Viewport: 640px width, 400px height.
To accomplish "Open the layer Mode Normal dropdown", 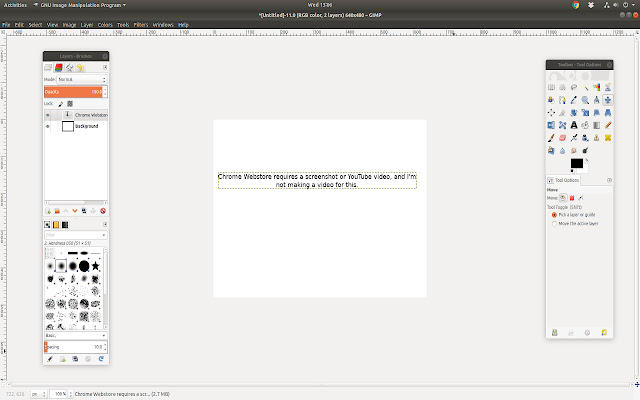I will click(82, 79).
